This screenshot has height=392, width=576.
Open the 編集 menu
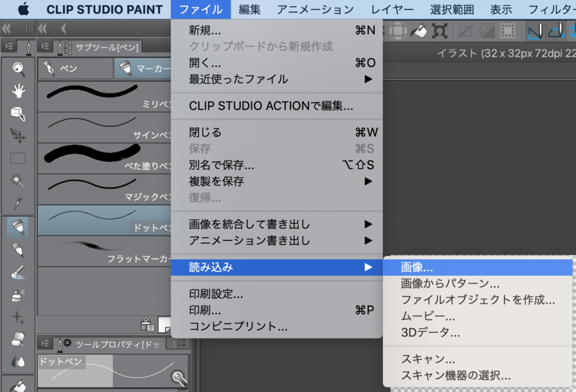pos(250,9)
